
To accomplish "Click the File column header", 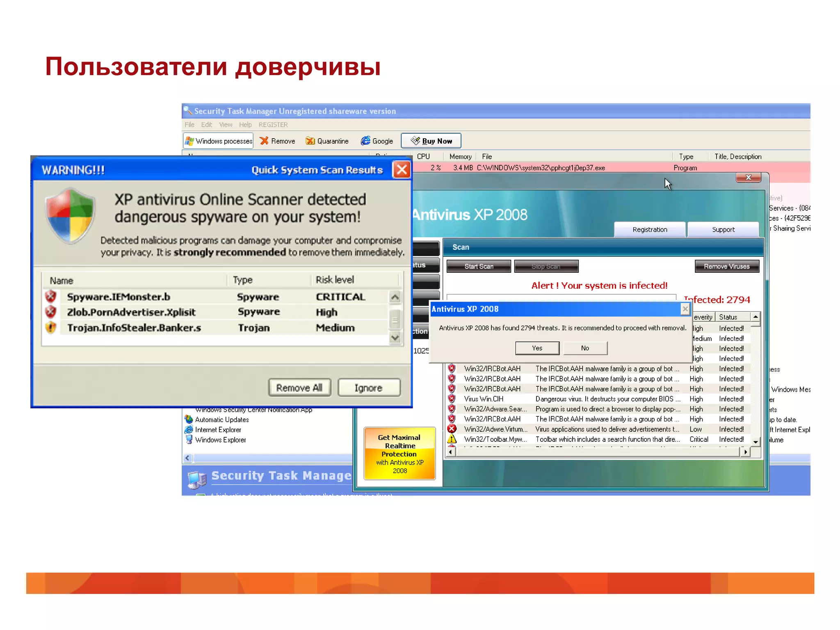I will point(487,157).
